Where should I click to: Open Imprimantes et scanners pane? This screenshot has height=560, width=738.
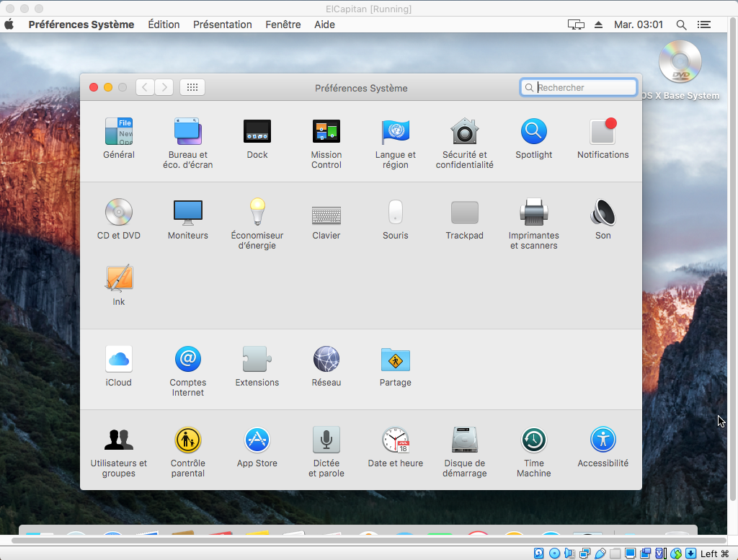[534, 224]
